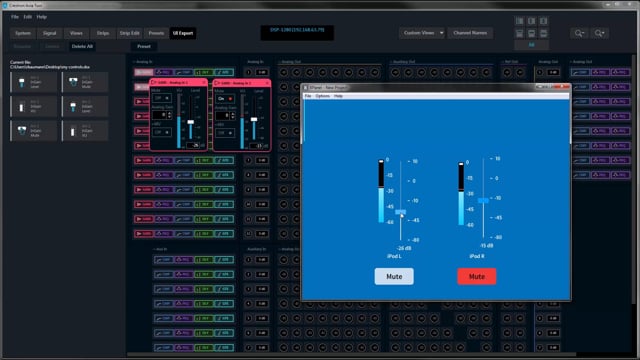Click the Channel Names button
Image resolution: width=640 pixels, height=360 pixels.
[x=470, y=33]
